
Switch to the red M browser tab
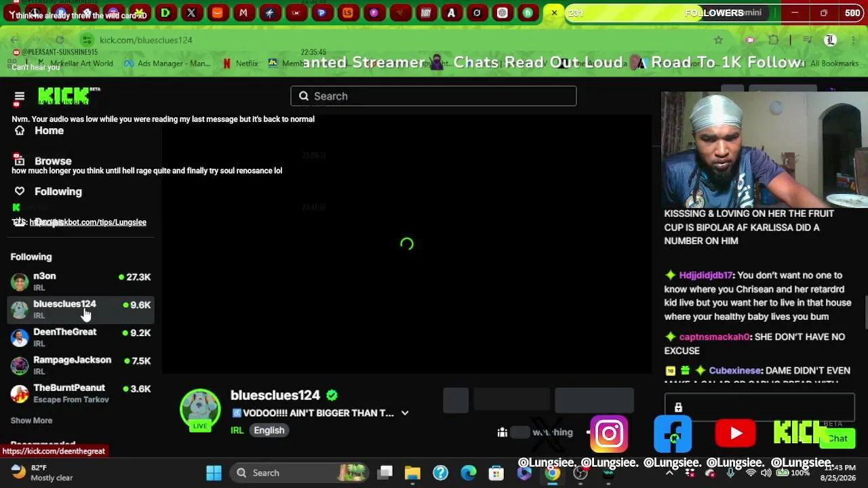point(243,13)
